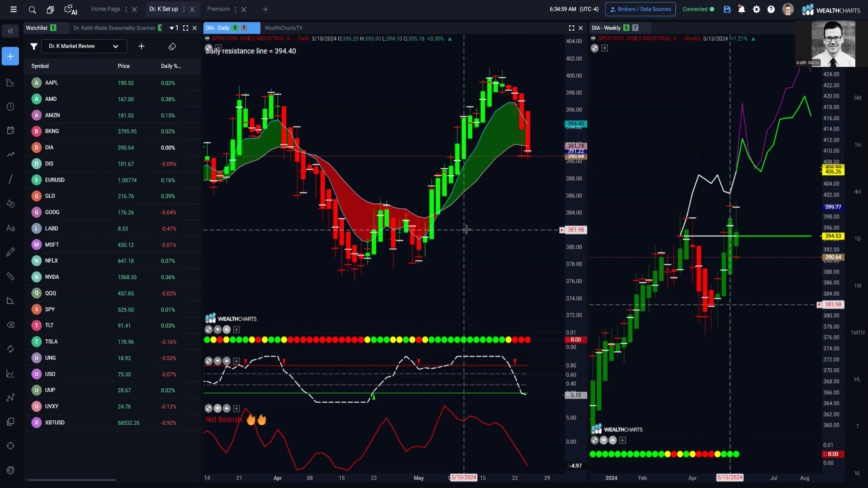Add indicator to the weekly chart plus
This screenshot has width=868, height=488.
tap(604, 48)
